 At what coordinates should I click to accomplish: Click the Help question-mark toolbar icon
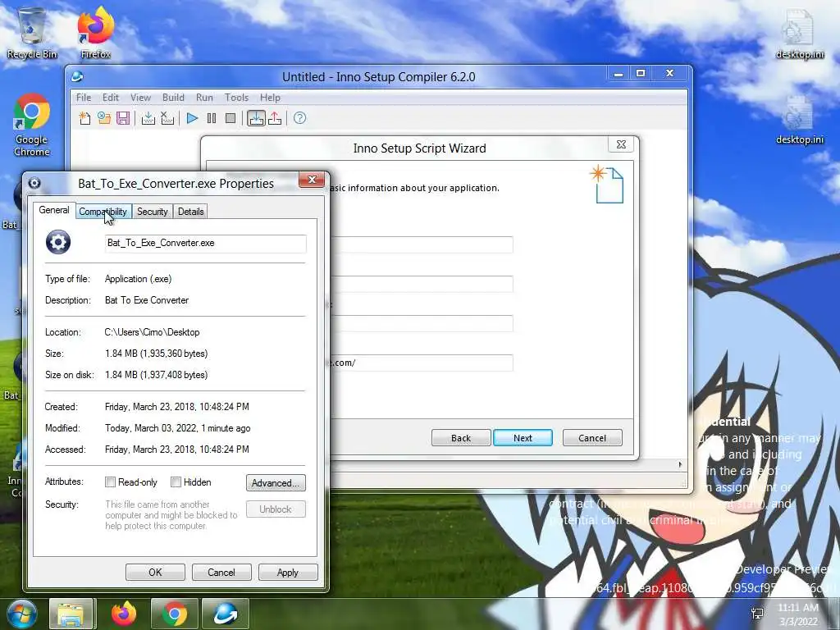(300, 118)
